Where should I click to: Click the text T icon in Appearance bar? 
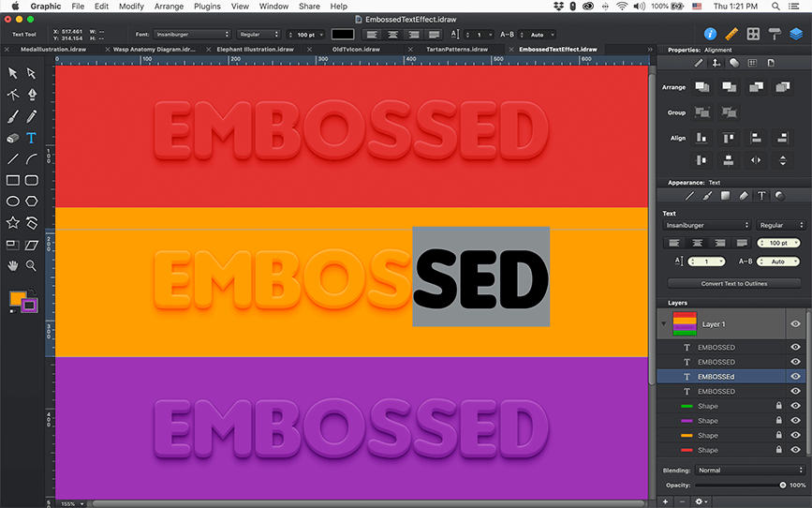pyautogui.click(x=761, y=196)
